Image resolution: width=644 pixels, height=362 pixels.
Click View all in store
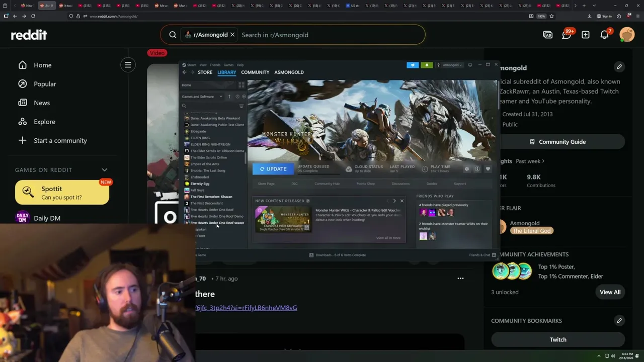tap(388, 238)
